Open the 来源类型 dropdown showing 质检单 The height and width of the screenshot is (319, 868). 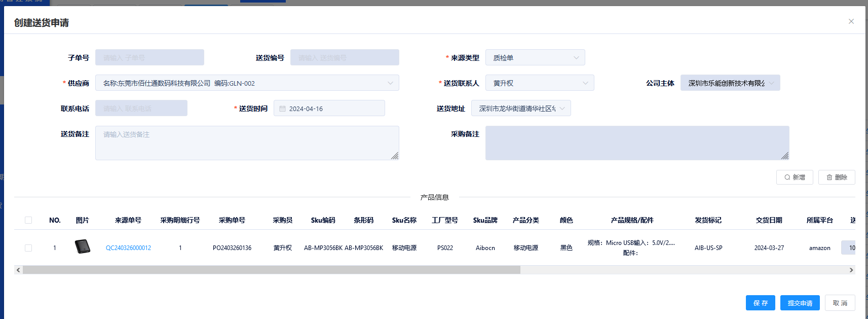(535, 58)
